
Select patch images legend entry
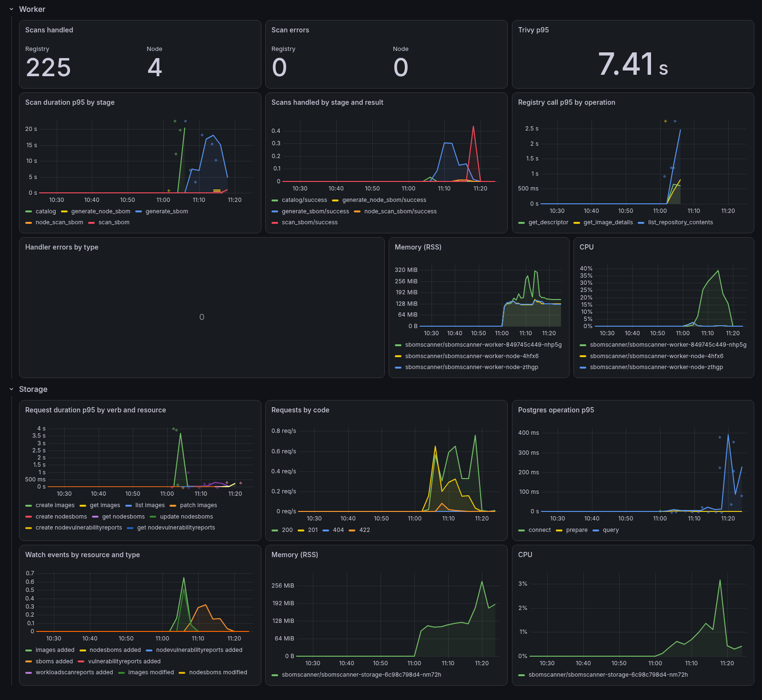(x=199, y=505)
